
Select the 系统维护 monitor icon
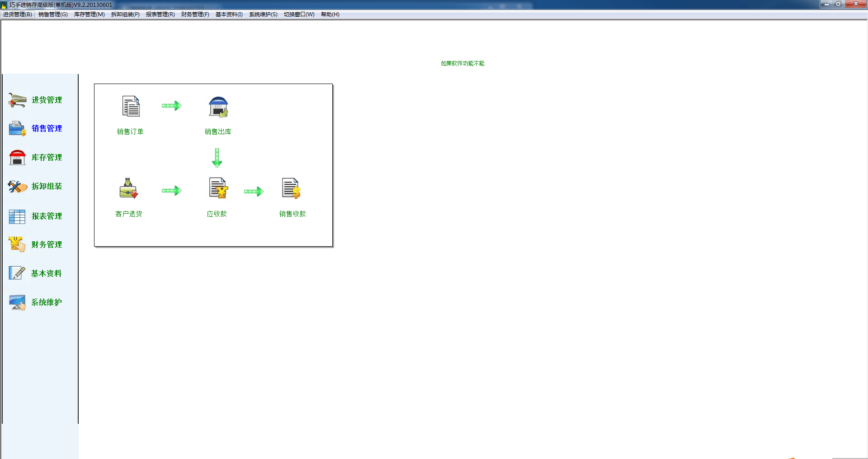click(17, 302)
